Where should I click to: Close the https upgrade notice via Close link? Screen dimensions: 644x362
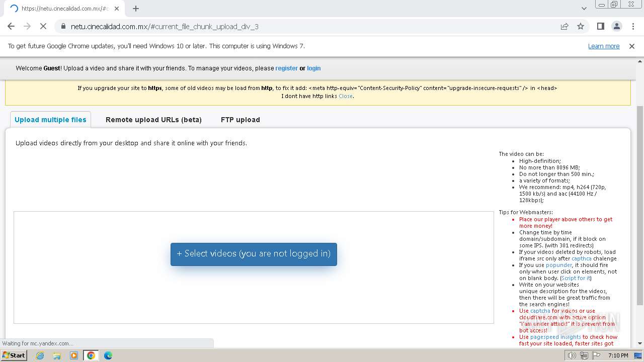click(346, 96)
